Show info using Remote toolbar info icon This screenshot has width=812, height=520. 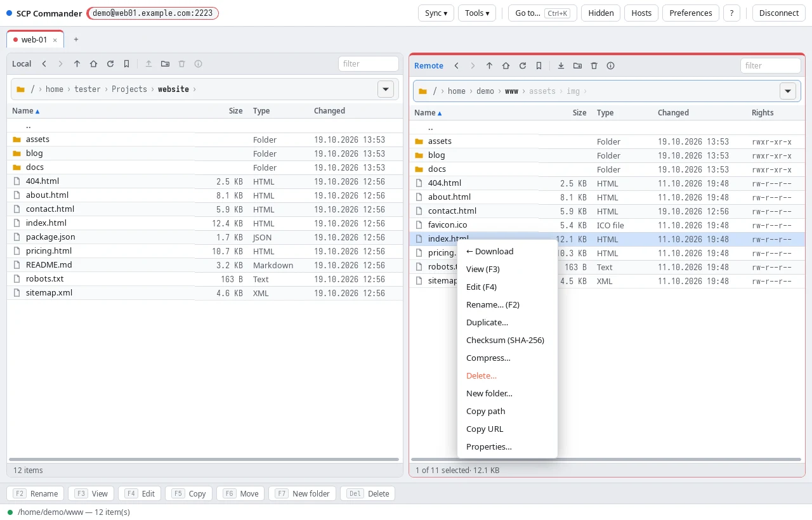[x=610, y=65]
